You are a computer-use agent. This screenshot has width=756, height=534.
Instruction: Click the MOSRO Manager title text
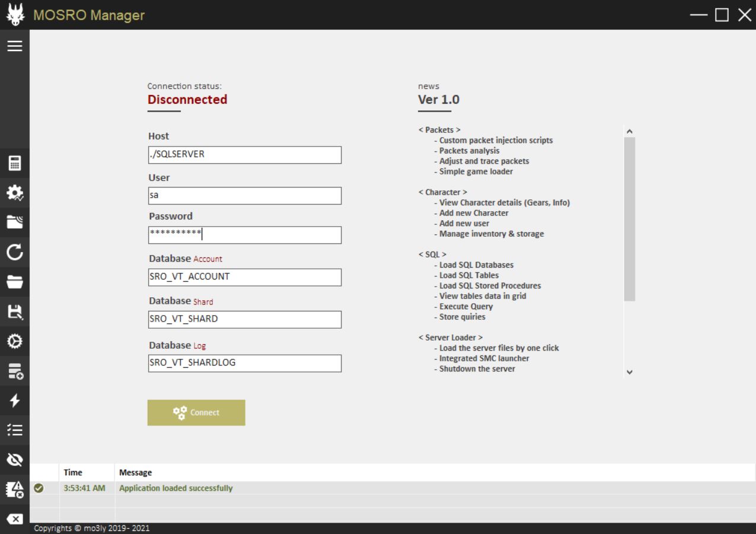(x=89, y=15)
